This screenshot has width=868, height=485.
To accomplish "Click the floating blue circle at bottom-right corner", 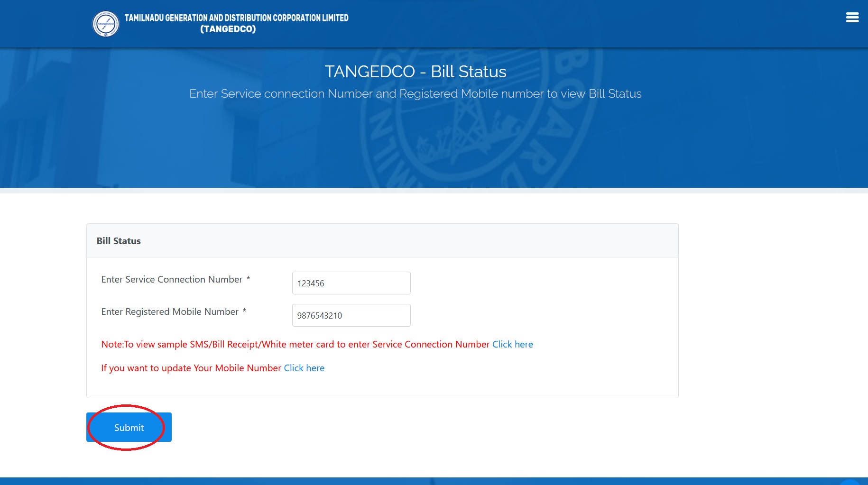I will 850,482.
